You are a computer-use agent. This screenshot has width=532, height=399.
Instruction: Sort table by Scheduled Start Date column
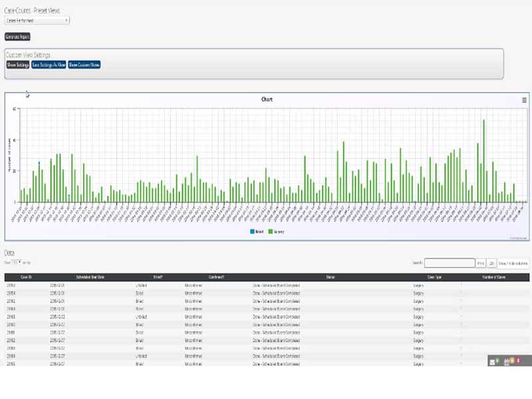(90, 277)
